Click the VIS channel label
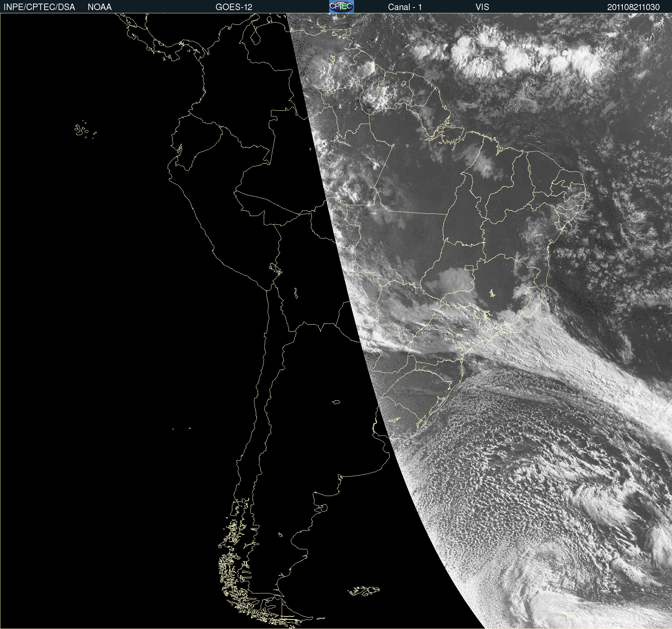 pos(482,7)
